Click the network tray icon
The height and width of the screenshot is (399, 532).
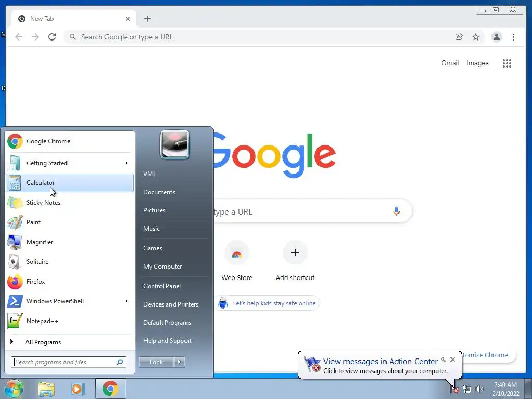(467, 390)
